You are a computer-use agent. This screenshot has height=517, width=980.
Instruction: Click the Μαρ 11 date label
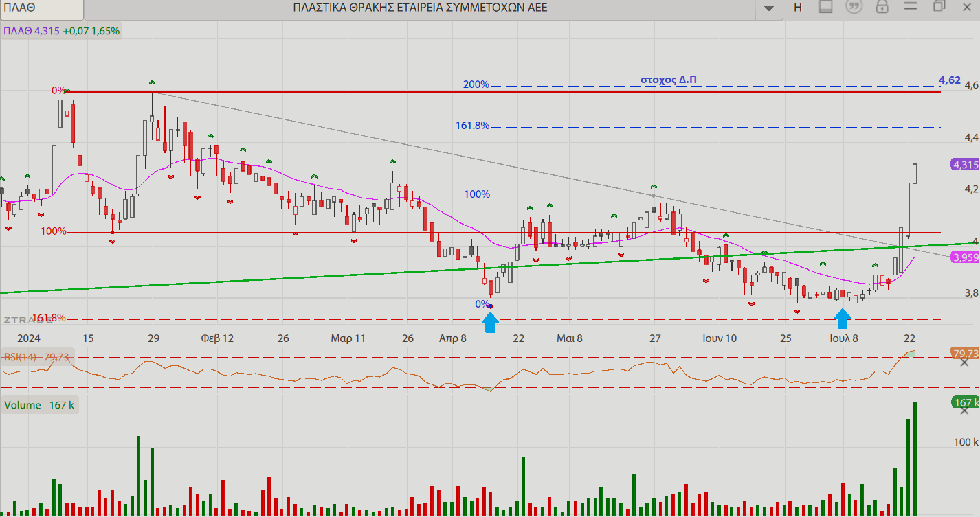348,338
